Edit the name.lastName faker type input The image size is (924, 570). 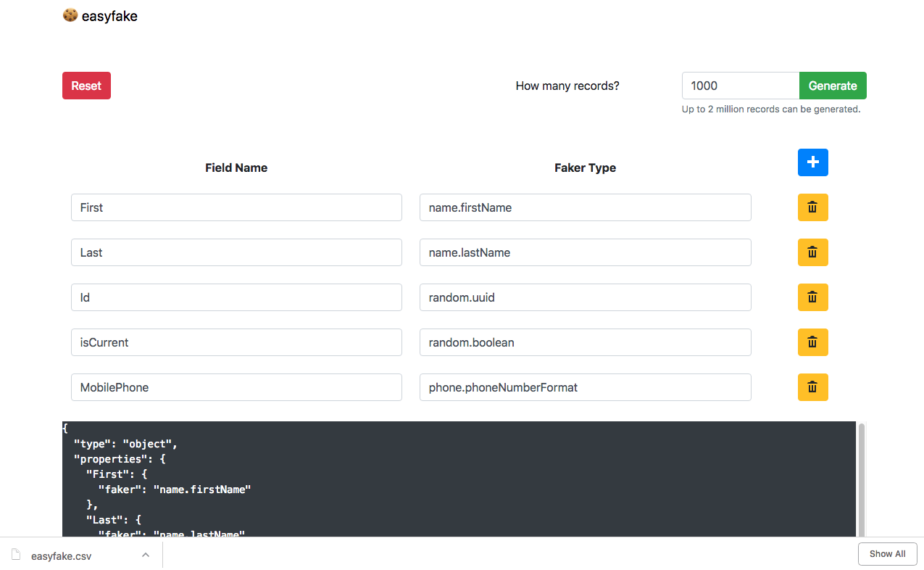click(x=586, y=252)
